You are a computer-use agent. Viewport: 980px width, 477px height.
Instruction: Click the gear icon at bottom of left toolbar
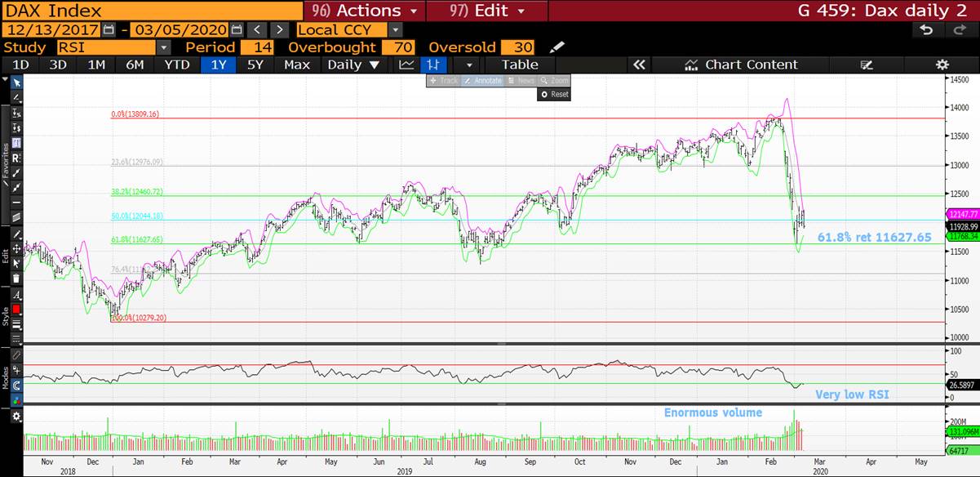16,417
